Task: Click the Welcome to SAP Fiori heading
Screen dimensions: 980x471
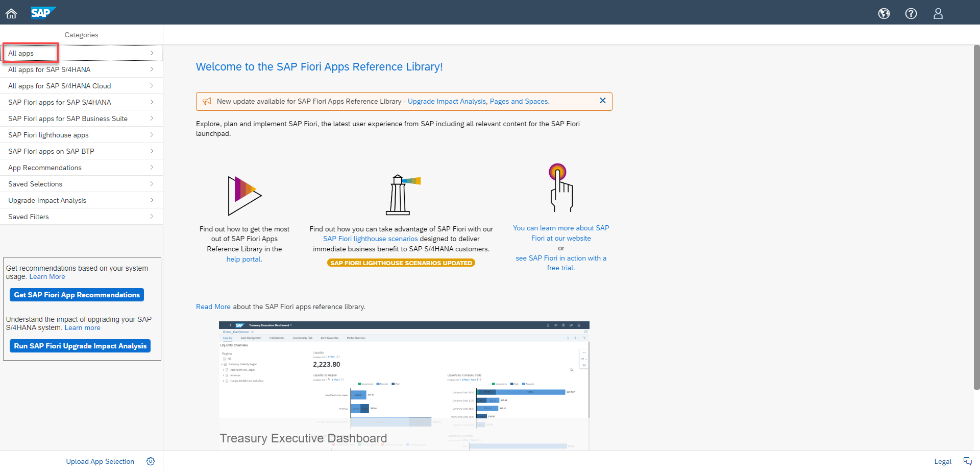Action: pos(319,67)
